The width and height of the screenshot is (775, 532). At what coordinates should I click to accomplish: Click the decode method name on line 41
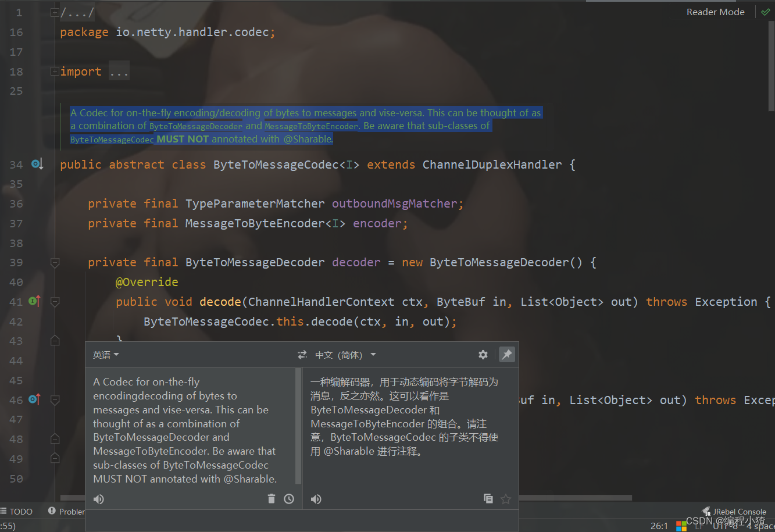point(220,302)
